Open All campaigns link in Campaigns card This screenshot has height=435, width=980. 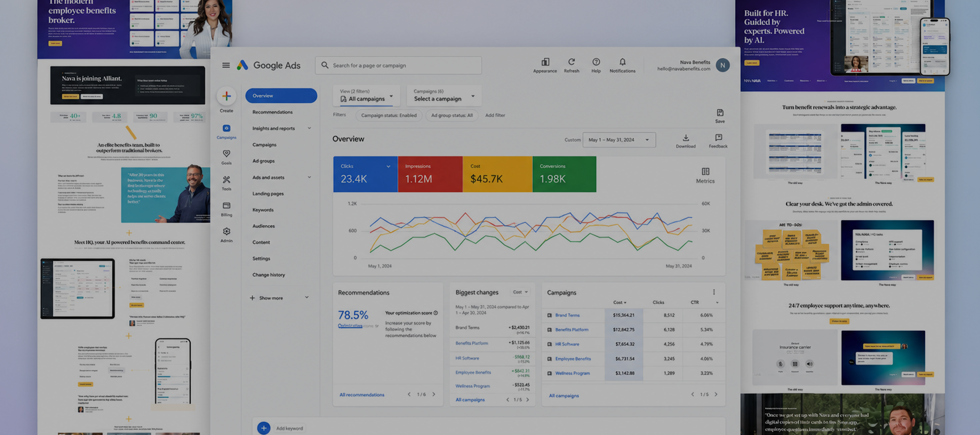coord(564,396)
